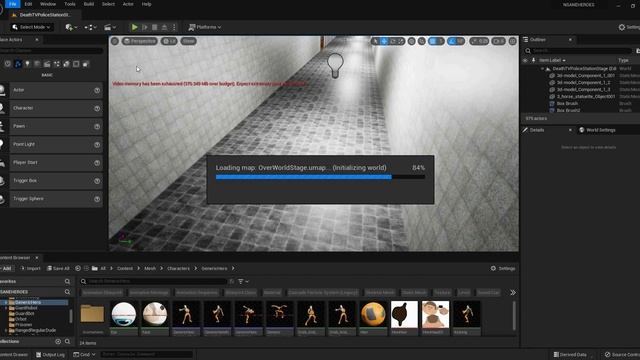Activate the rotate gizmo tool
Image resolution: width=640 pixels, height=360 pixels.
point(393,41)
